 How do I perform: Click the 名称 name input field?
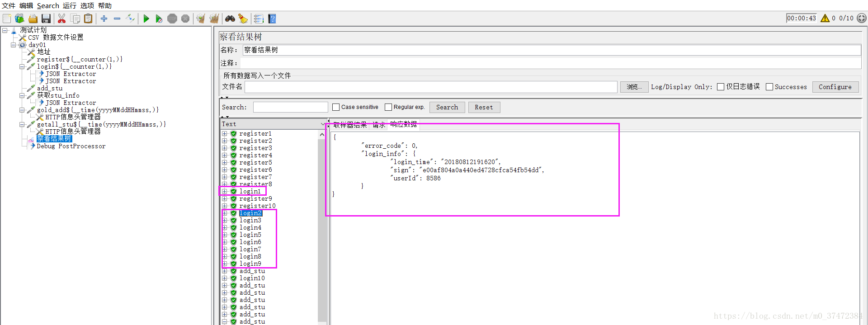[552, 50]
